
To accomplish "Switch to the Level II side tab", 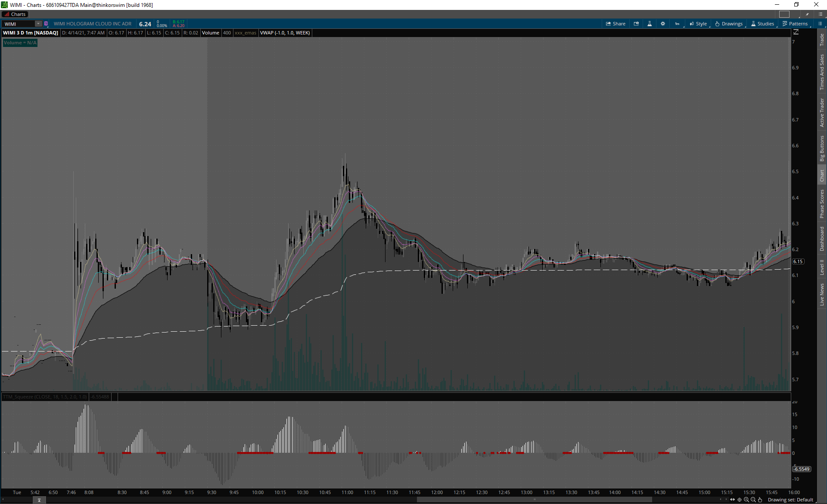I will point(822,267).
